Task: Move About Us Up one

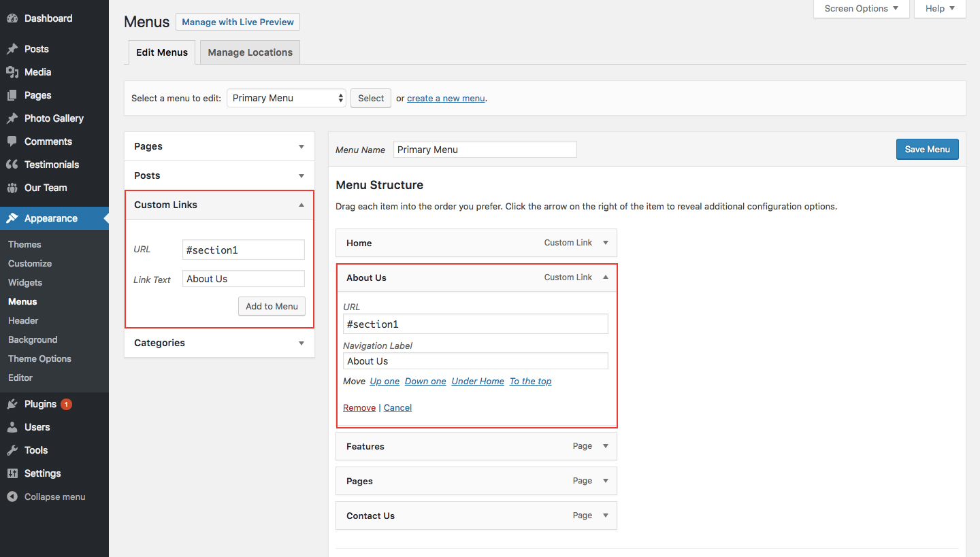Action: [385, 382]
